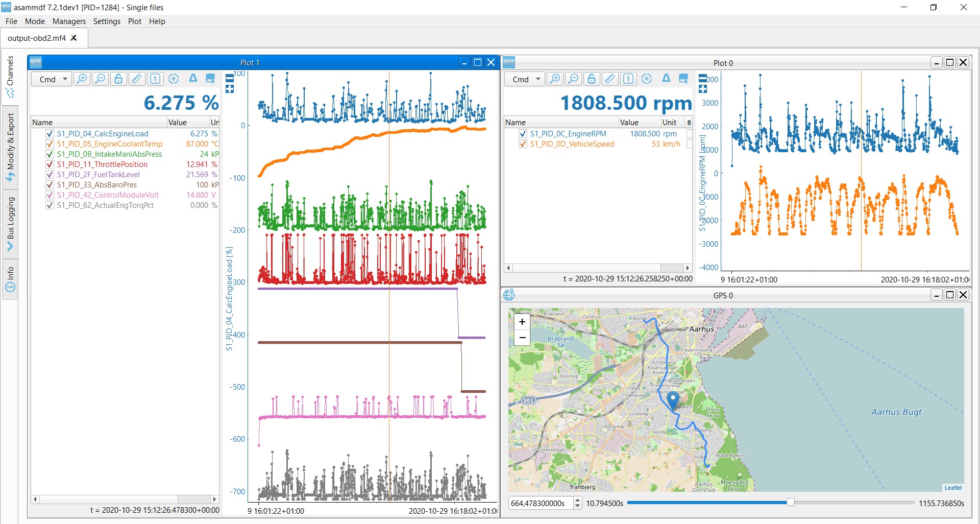The image size is (980, 524).
Task: Tick the common axis box for EngineRPM row
Action: click(689, 134)
